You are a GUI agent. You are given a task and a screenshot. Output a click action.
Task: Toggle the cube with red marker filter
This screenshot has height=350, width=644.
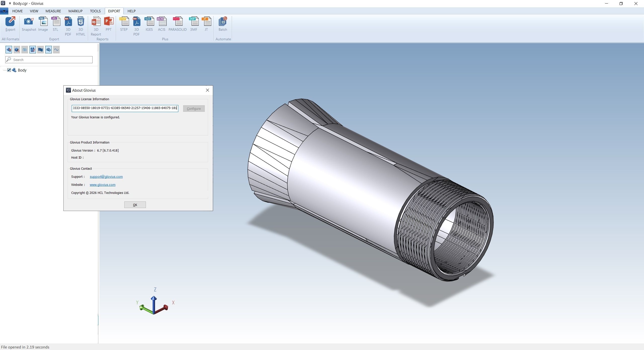coord(17,50)
